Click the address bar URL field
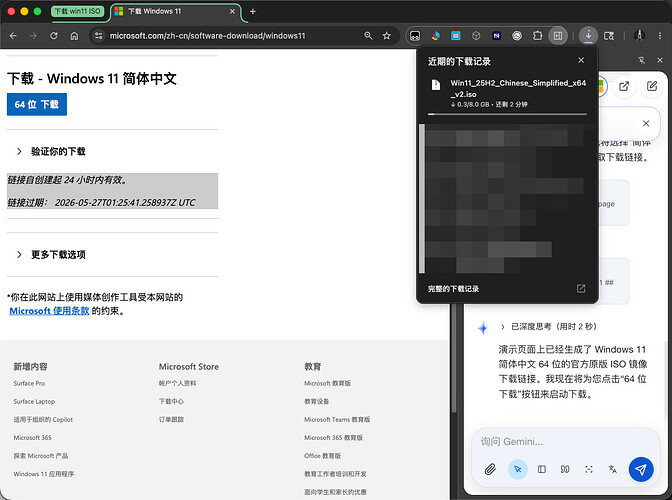The image size is (672, 500). pos(207,36)
